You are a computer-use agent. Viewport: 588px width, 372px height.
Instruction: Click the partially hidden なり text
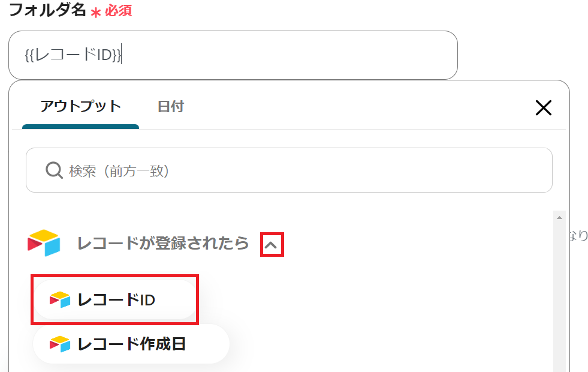[x=578, y=236]
